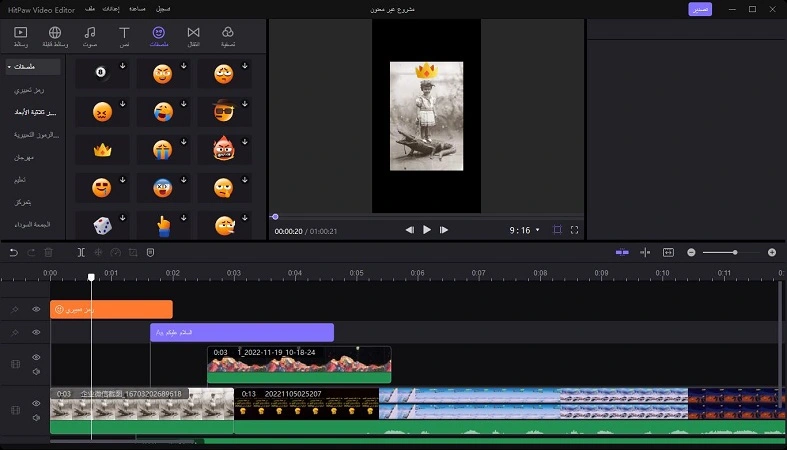Image resolution: width=787 pixels, height=450 pixels.
Task: Toggle visibility of the orange sticker track
Action: (x=36, y=309)
